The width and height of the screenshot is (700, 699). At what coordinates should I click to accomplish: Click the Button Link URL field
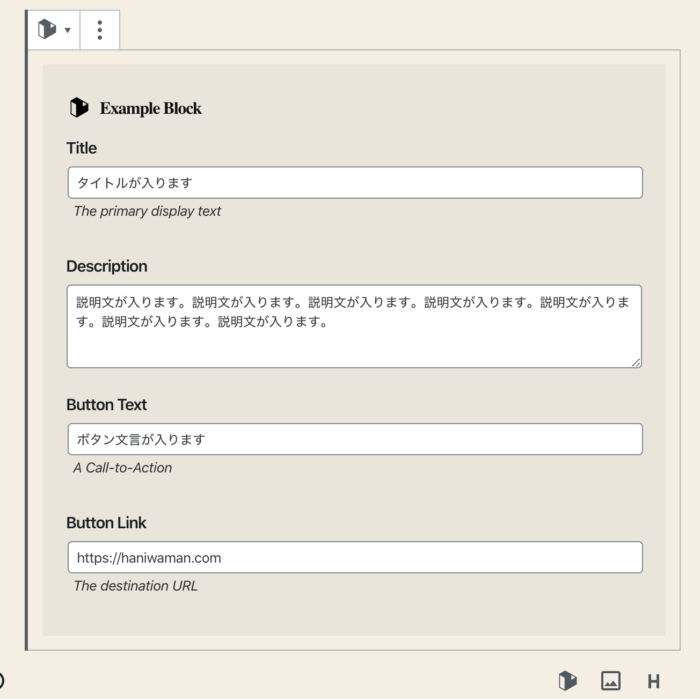pos(355,558)
